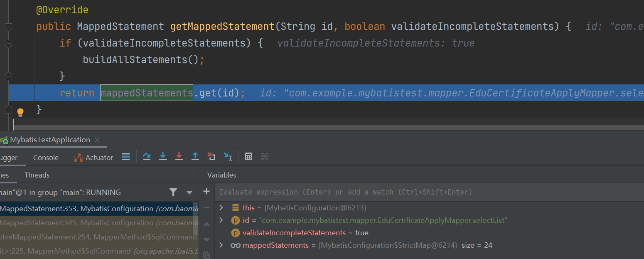Open the thread selector dropdown arrow
644x259 pixels.
(189, 192)
